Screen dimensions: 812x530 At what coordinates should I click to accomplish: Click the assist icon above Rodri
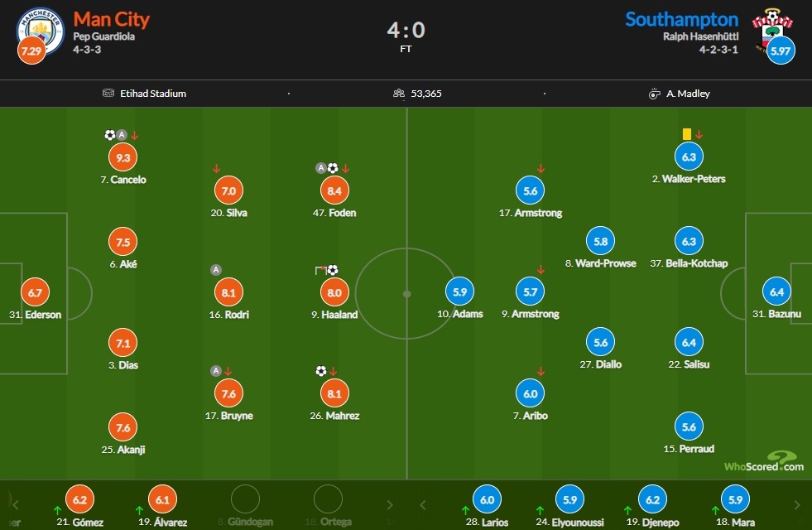[216, 270]
